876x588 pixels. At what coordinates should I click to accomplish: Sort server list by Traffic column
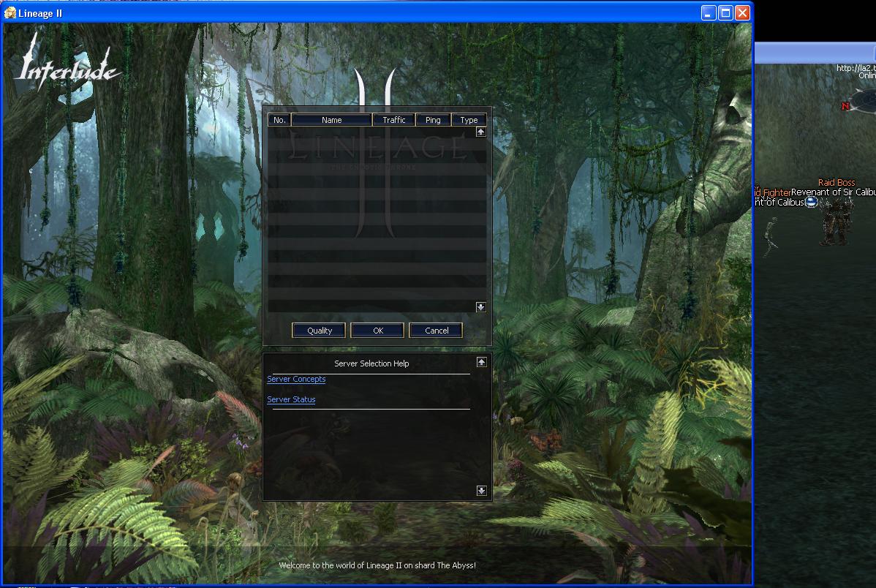[394, 120]
